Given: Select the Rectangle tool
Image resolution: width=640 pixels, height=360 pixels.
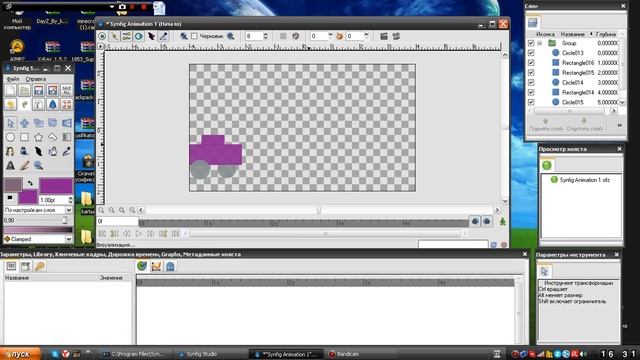Looking at the screenshot, I should pyautogui.click(x=24, y=137).
